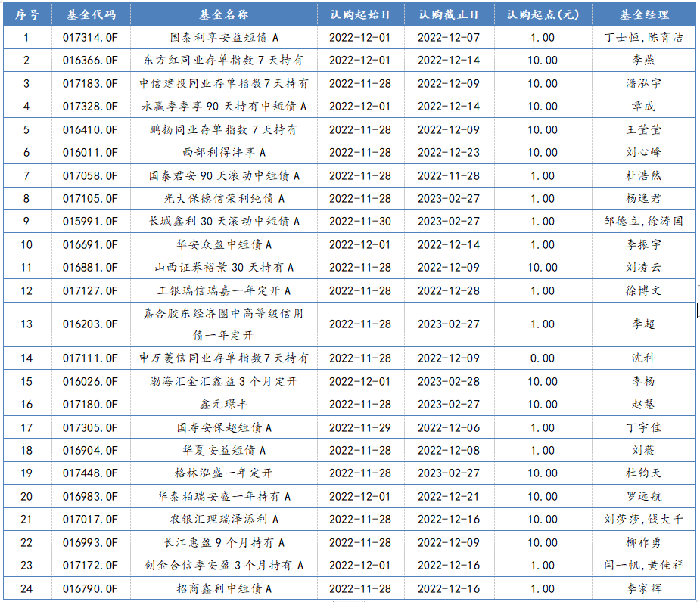Click the 0.00 minimum subscription value
Viewport: 700px width, 602px height.
(x=543, y=358)
